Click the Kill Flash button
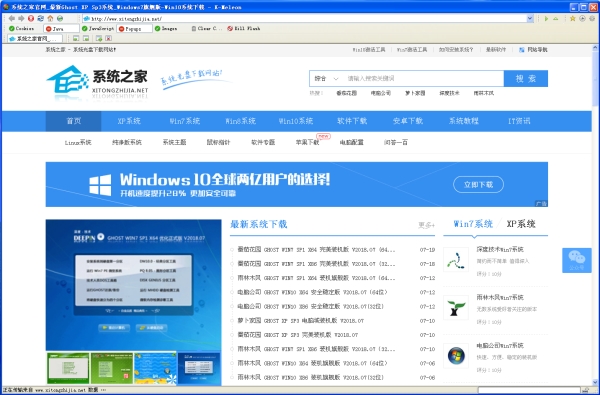The image size is (600, 395). tap(244, 28)
